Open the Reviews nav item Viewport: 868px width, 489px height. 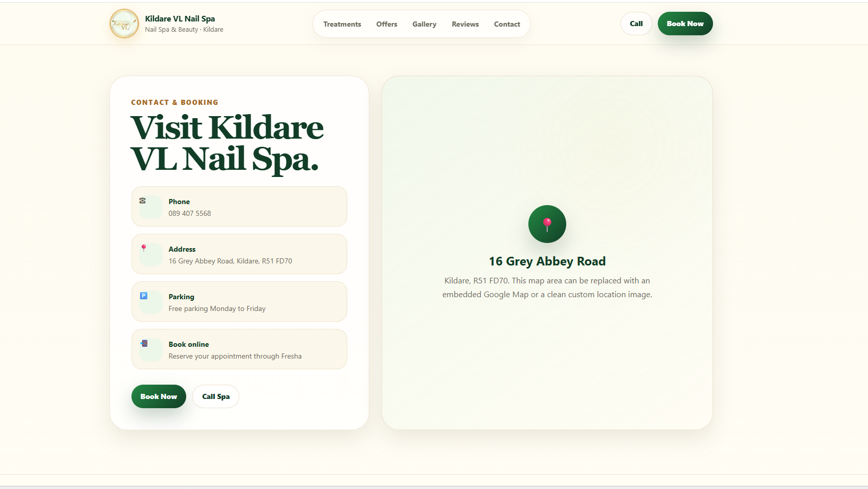[x=465, y=24]
